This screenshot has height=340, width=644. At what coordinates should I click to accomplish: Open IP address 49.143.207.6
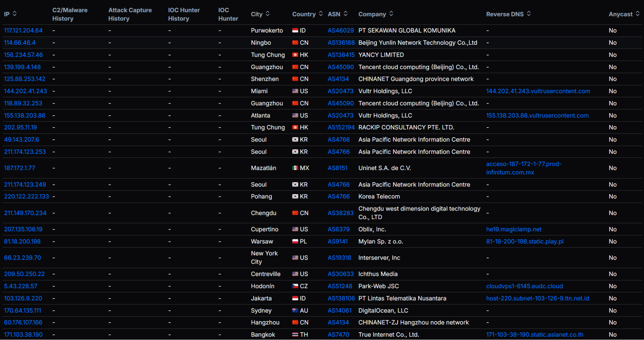coord(21,140)
